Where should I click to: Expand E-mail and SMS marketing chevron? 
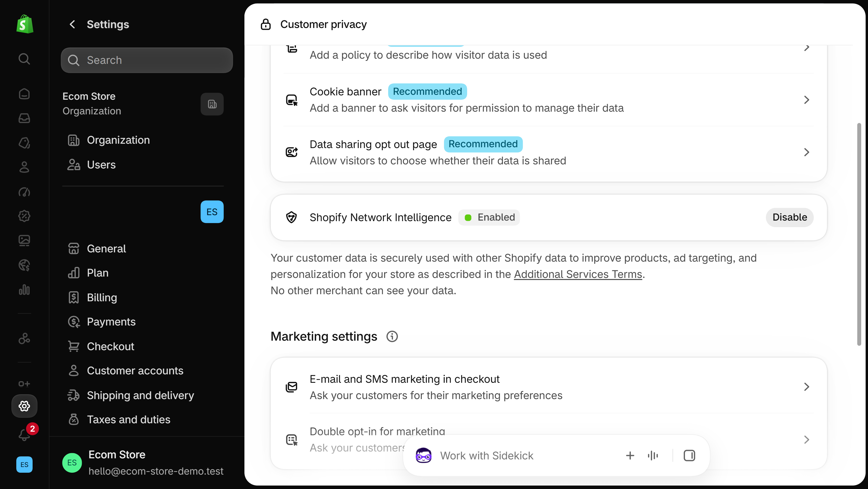click(806, 387)
